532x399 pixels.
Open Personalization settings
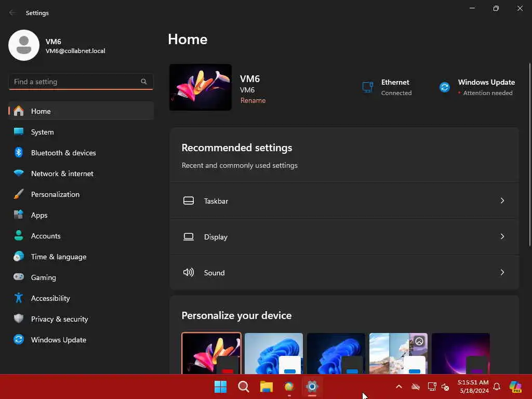pyautogui.click(x=81, y=194)
